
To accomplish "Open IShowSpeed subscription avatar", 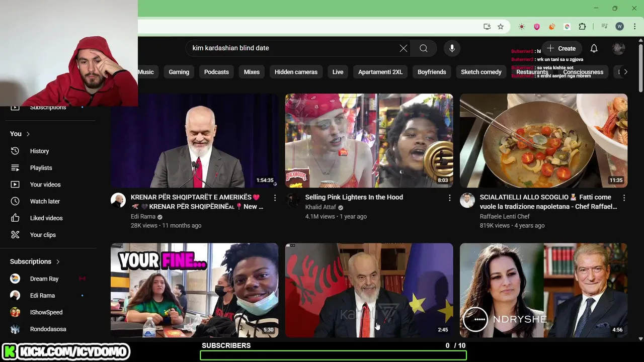I will pos(15,312).
